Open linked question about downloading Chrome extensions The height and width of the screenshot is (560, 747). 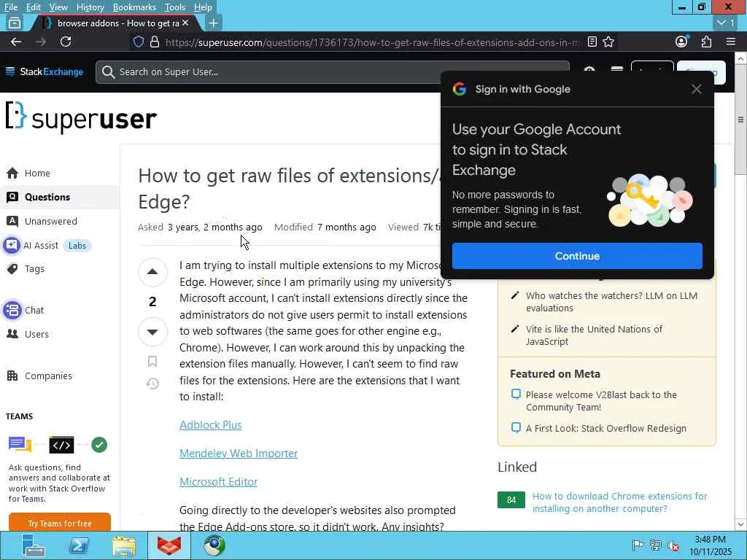(620, 502)
